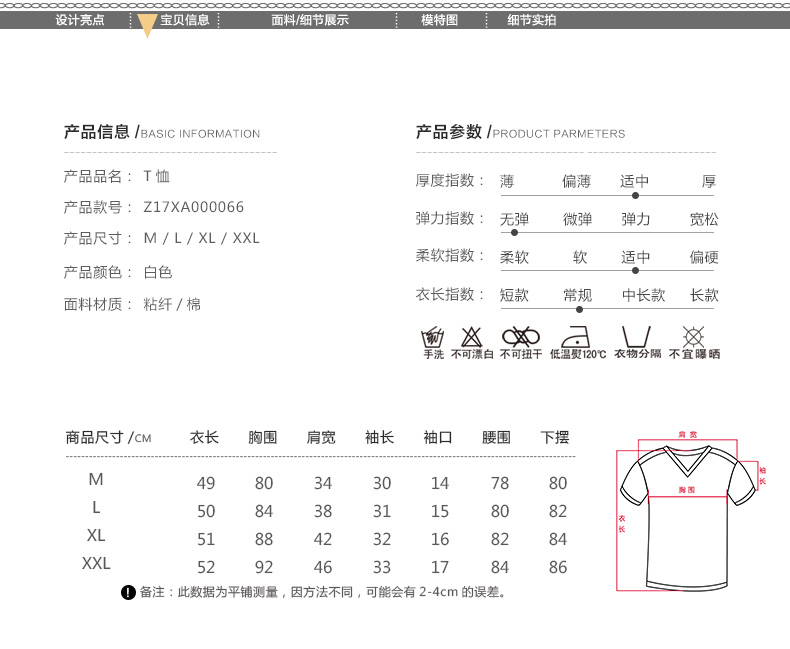Click the T-shirt measurement diagram
Screen dimensions: 790x649
pos(688,510)
